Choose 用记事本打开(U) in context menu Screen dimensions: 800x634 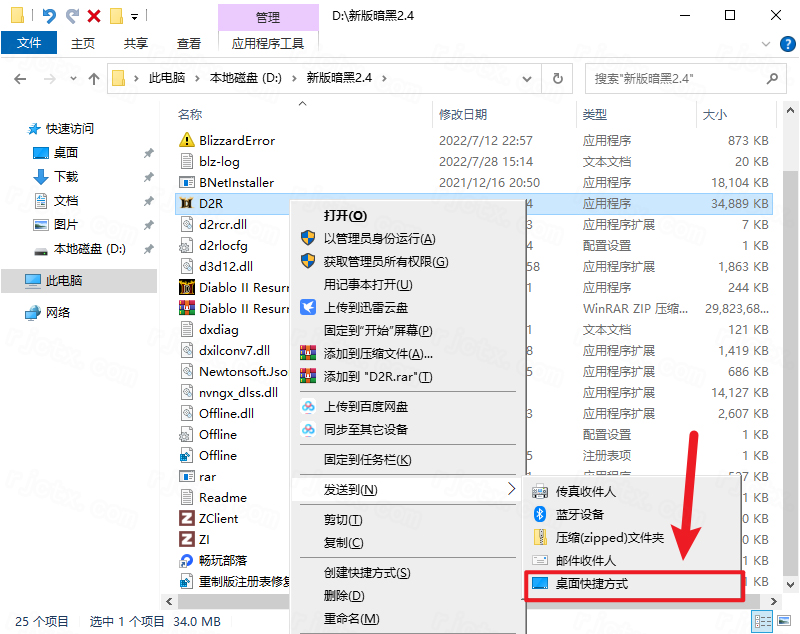tap(368, 284)
